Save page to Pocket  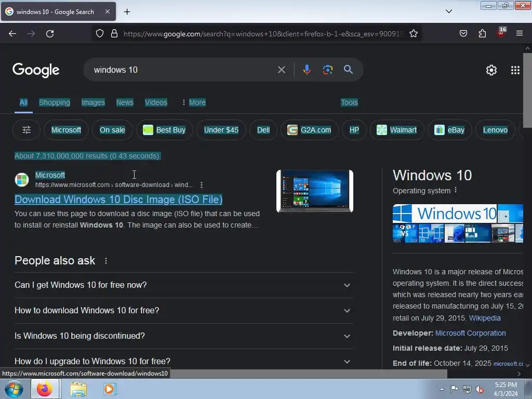point(463,34)
